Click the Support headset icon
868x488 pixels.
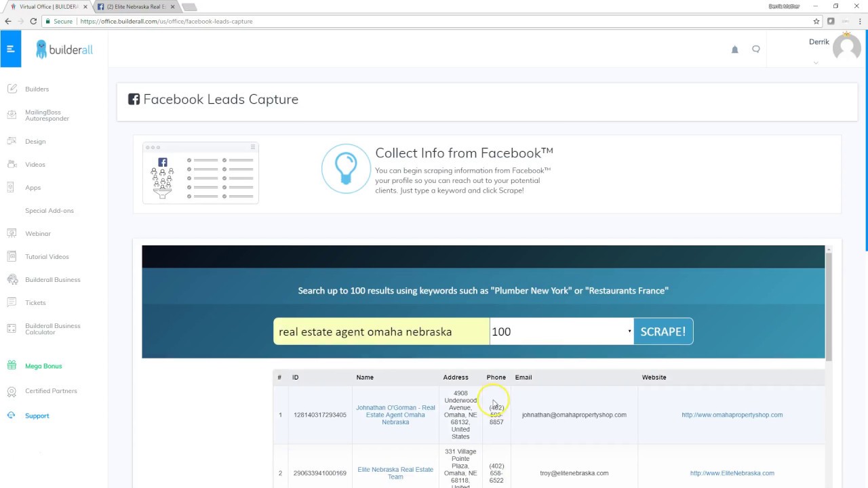coord(12,415)
